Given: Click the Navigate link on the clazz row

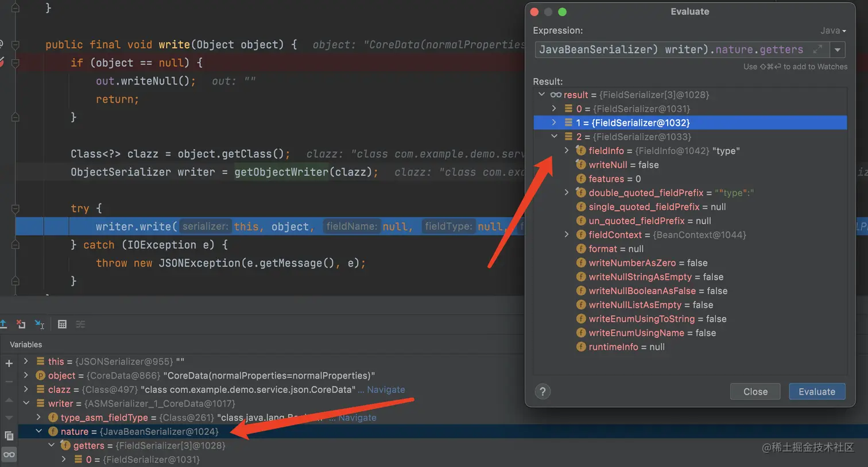Looking at the screenshot, I should [386, 389].
